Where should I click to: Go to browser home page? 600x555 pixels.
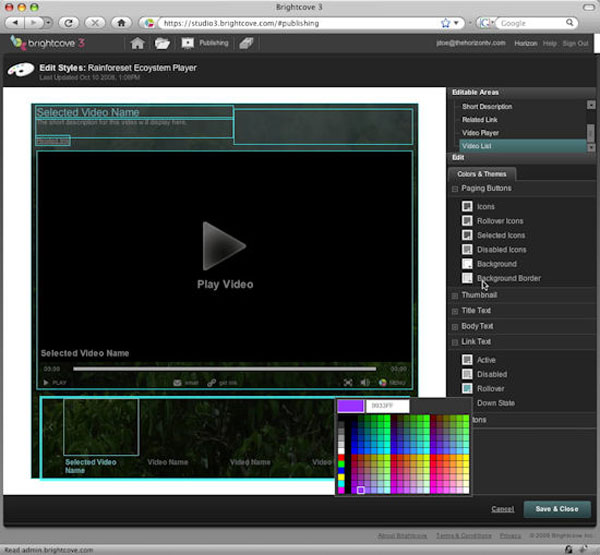[121, 23]
